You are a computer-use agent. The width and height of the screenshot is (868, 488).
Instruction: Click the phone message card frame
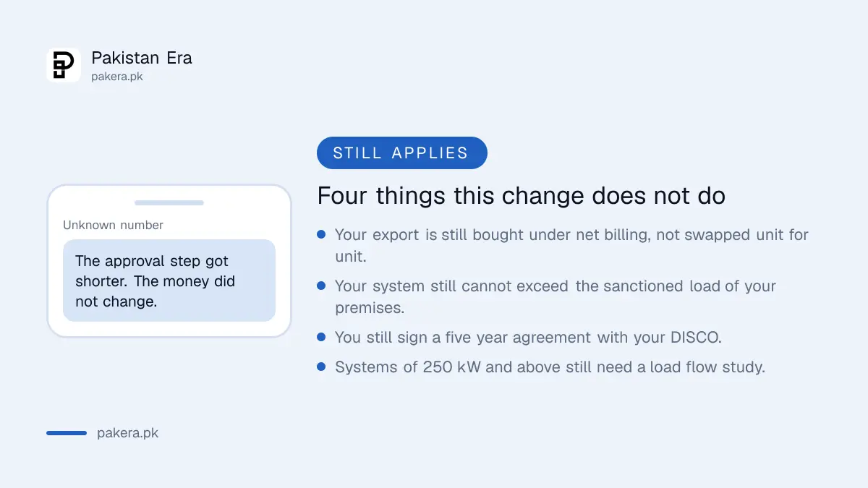[x=169, y=261]
